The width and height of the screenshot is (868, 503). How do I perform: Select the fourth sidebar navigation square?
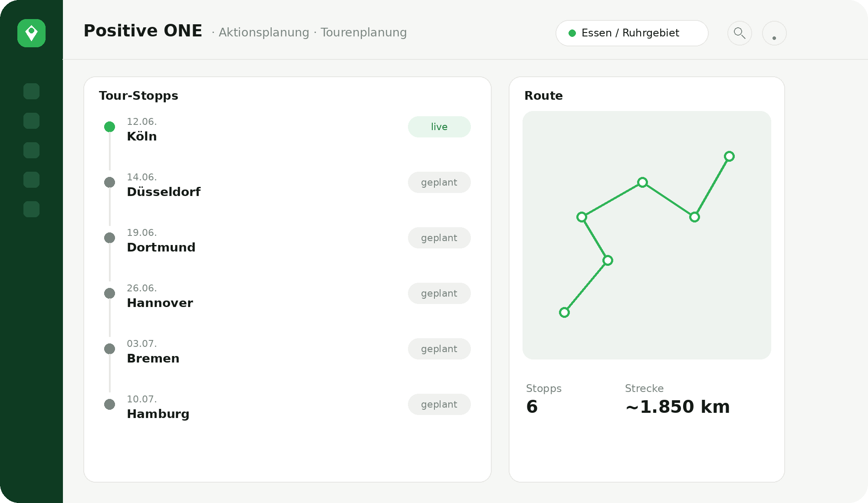tap(31, 180)
